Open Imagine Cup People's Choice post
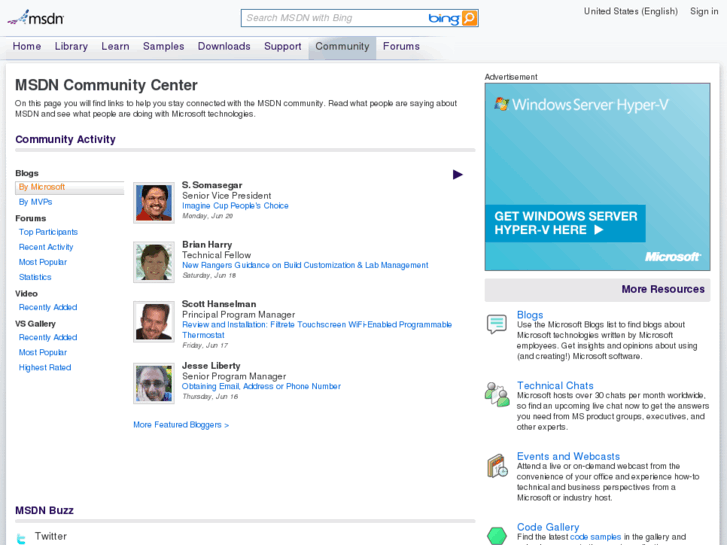Screen dimensions: 727x545 pyautogui.click(x=235, y=205)
